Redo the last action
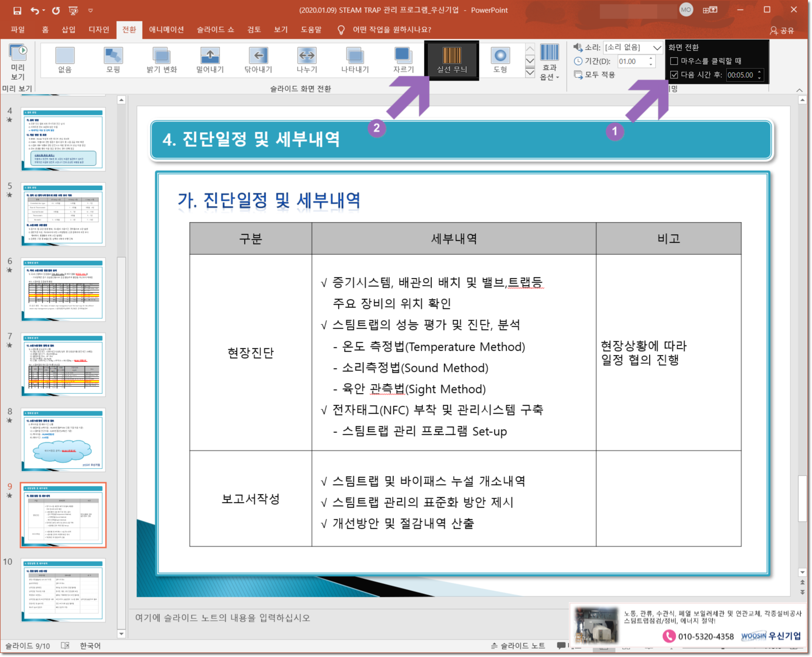The image size is (812, 657). [56, 10]
